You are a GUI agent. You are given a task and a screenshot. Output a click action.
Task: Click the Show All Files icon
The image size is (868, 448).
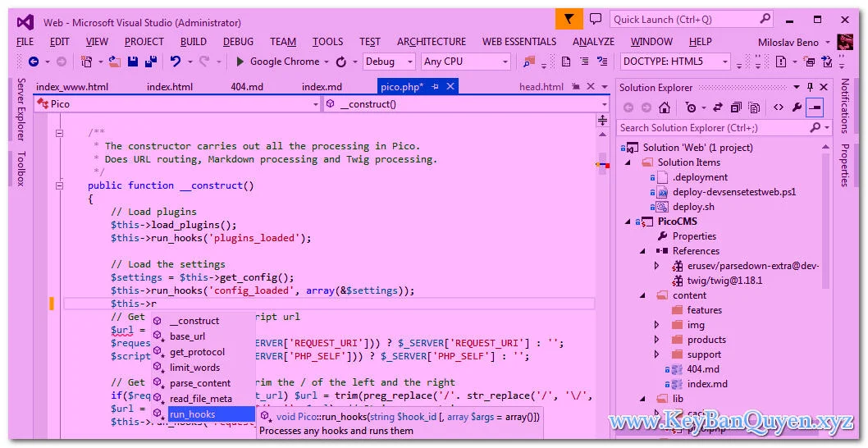point(754,107)
